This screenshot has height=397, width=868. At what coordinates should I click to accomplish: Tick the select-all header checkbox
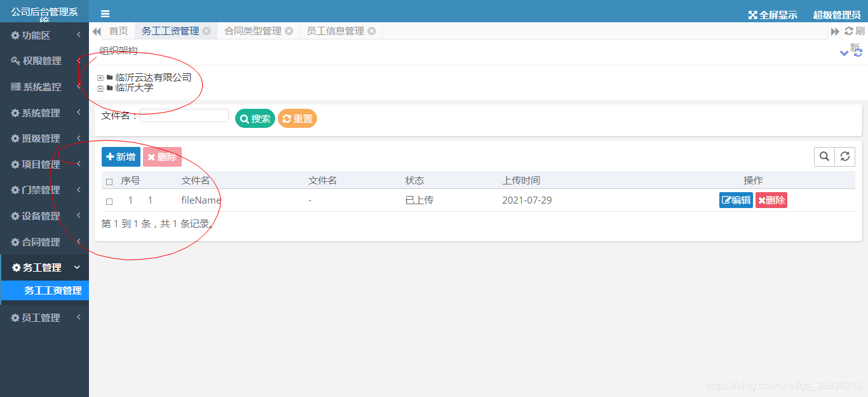click(x=109, y=181)
